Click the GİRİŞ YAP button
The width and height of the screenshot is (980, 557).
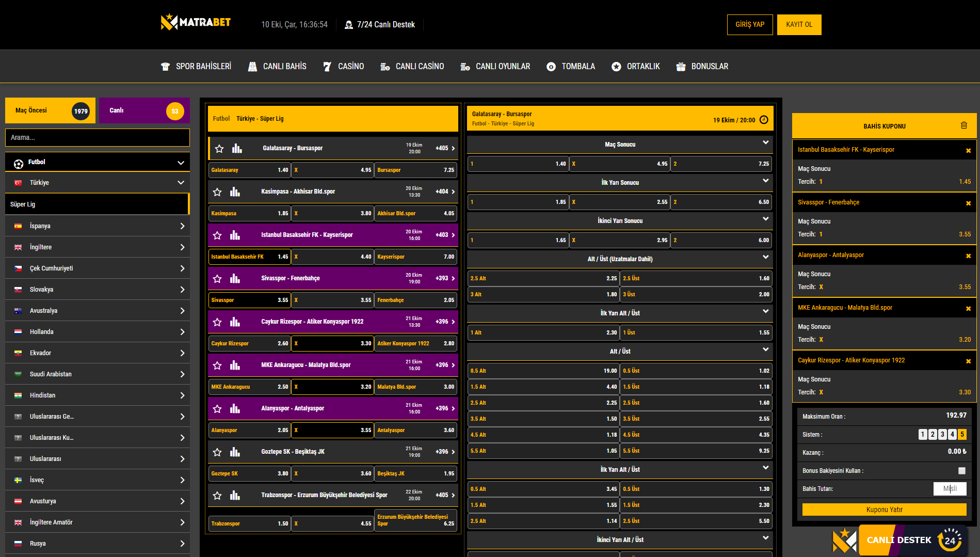tap(749, 25)
